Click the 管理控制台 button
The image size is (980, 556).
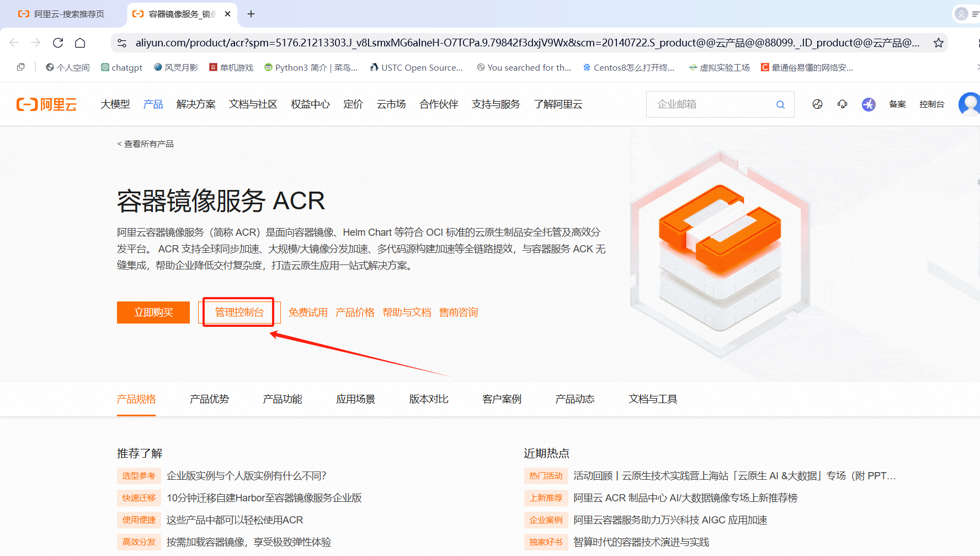coord(239,313)
